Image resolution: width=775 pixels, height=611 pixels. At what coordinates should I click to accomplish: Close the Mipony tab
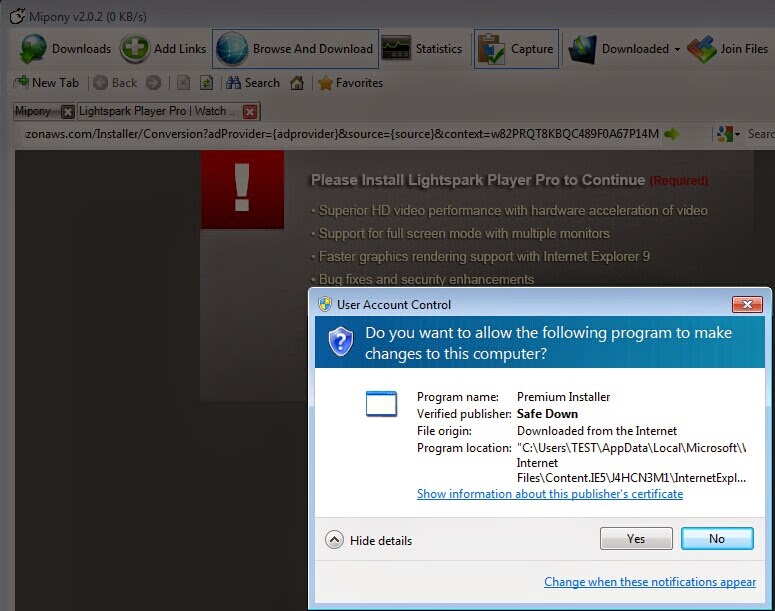(68, 112)
